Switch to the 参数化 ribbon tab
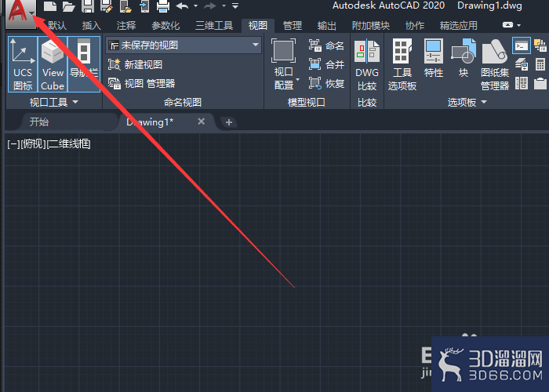Screen dimensions: 549x392 click(165, 26)
